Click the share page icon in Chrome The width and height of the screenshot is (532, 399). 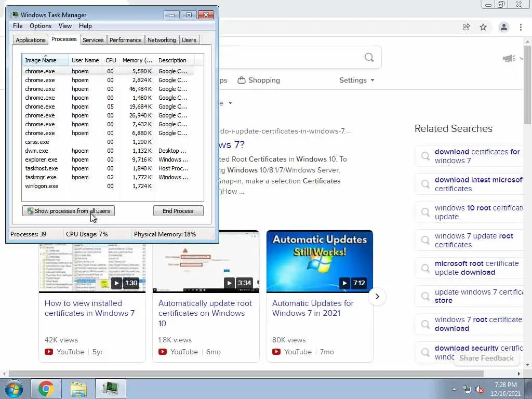(x=467, y=27)
